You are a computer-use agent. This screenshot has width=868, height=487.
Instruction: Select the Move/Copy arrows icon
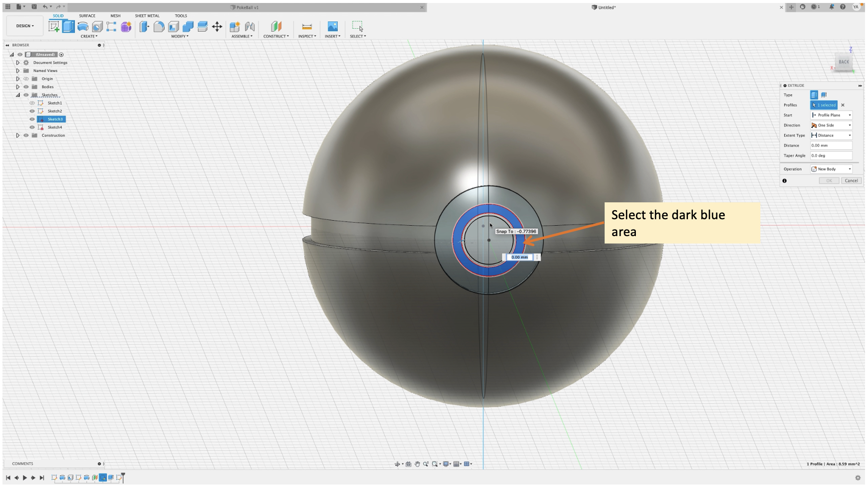click(217, 26)
